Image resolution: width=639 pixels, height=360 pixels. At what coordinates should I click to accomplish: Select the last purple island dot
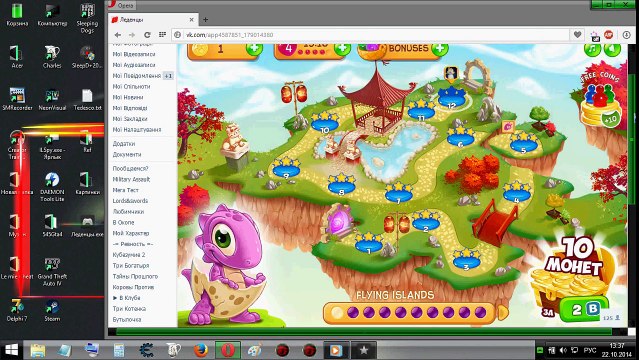coord(480,313)
